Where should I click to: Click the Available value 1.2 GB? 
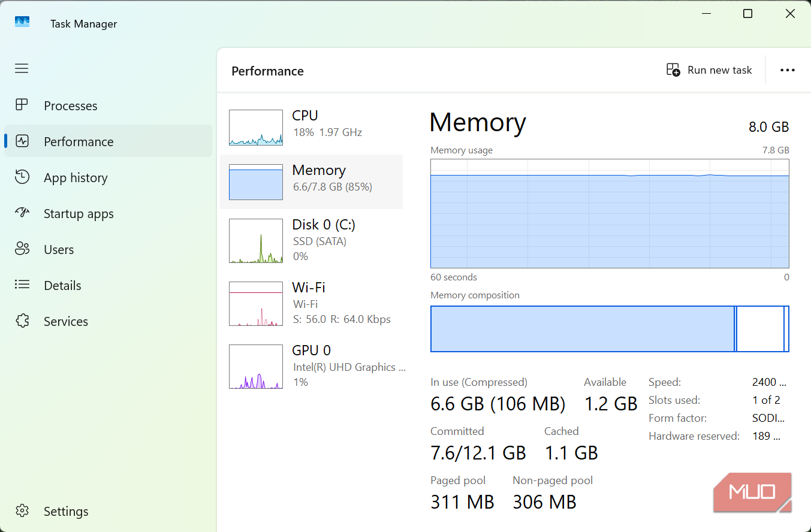tap(611, 404)
